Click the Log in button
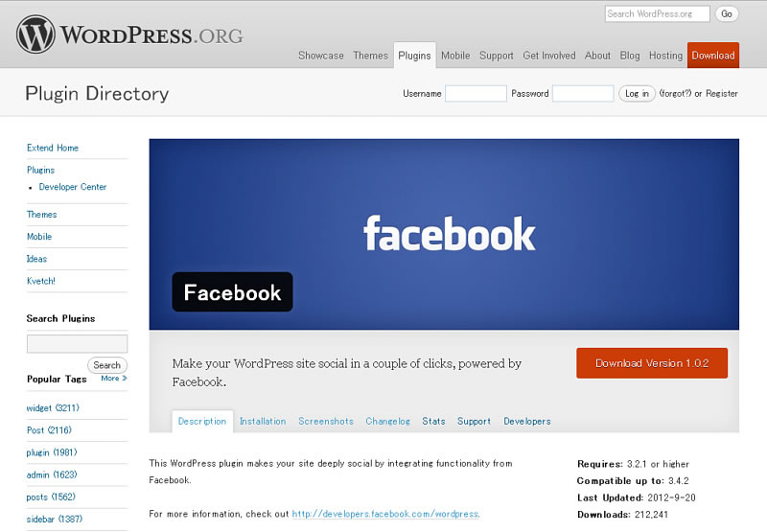The image size is (767, 532). click(637, 93)
